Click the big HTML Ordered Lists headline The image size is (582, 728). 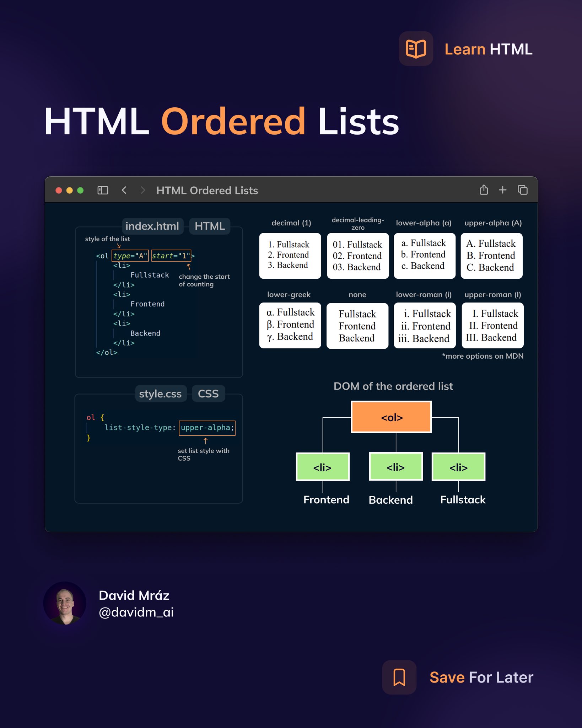coord(221,121)
